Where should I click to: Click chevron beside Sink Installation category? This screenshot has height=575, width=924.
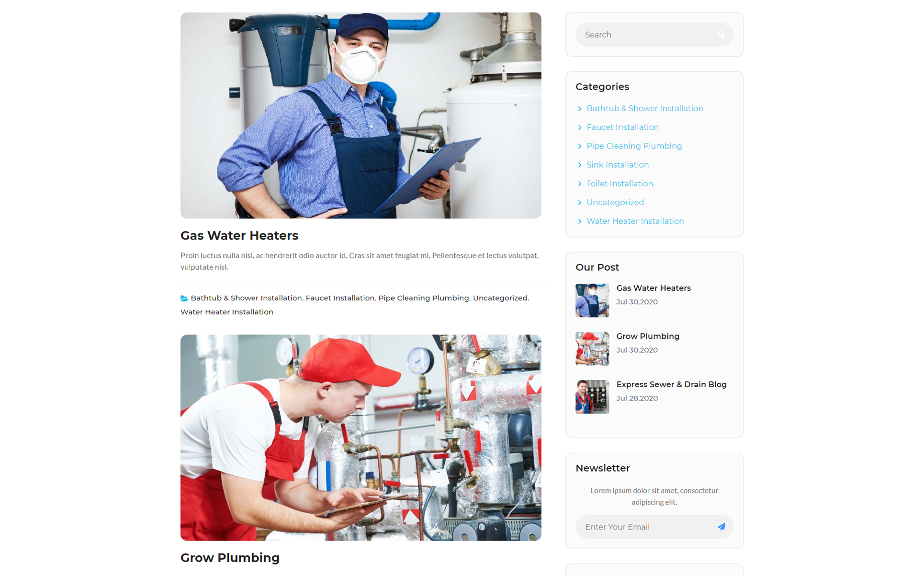pyautogui.click(x=579, y=165)
